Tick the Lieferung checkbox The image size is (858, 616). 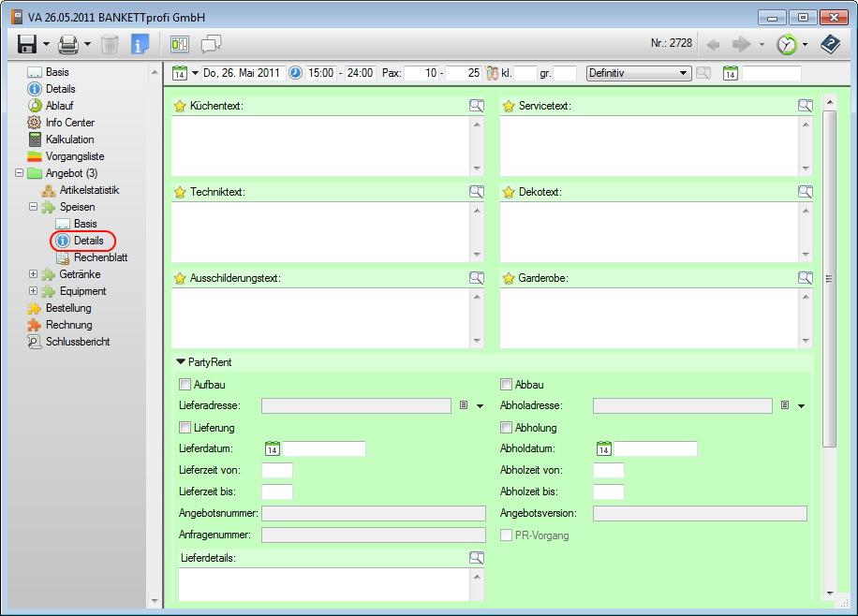point(185,428)
